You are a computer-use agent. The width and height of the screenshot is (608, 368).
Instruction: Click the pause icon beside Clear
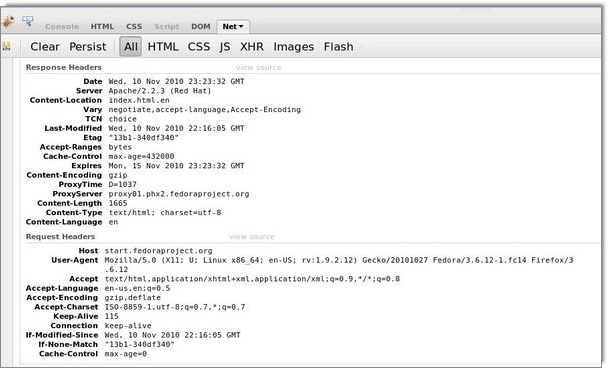6,47
